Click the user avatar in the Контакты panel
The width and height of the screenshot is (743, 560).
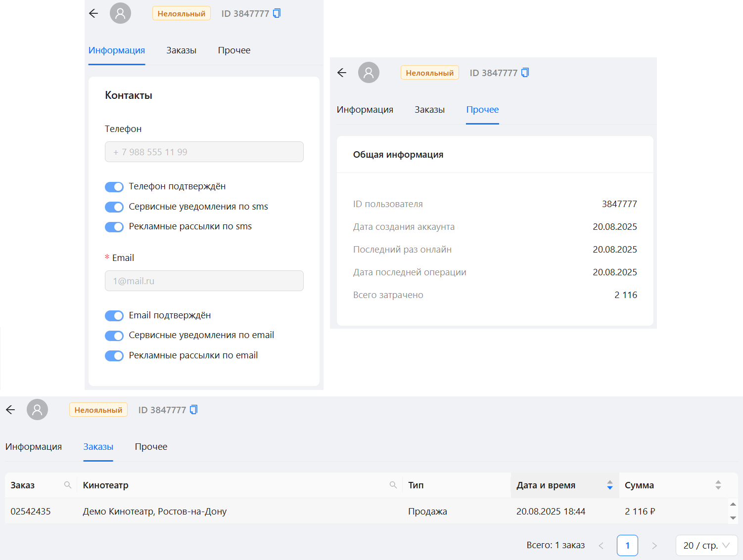pyautogui.click(x=120, y=13)
